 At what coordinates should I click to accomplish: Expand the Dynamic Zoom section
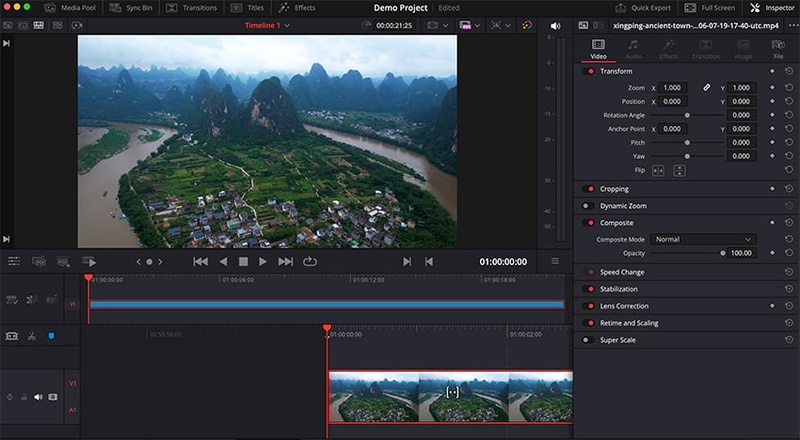pos(623,206)
